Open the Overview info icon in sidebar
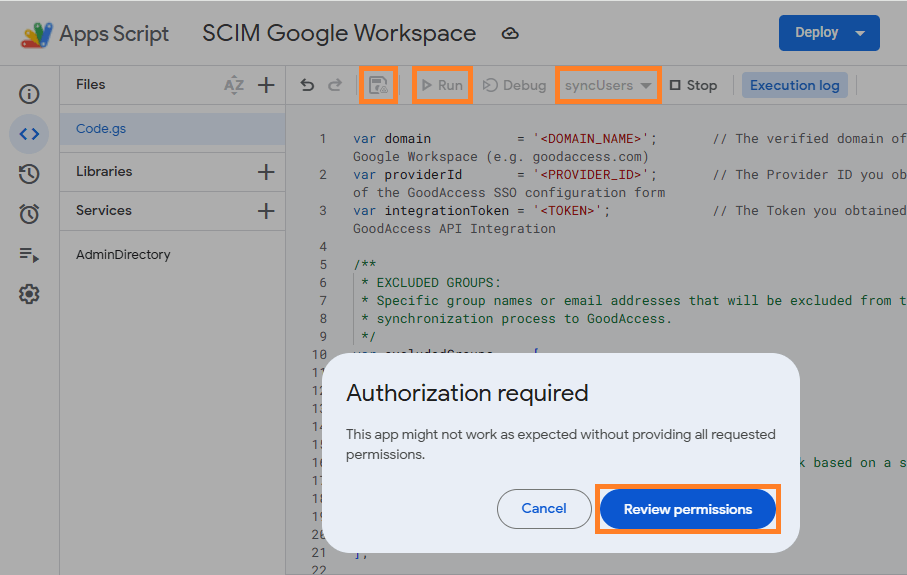This screenshot has width=907, height=575. pos(29,94)
